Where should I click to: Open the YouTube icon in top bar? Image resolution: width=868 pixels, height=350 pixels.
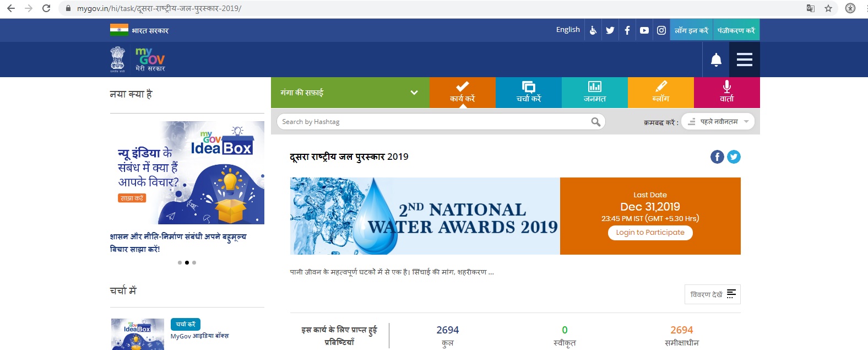pyautogui.click(x=644, y=30)
